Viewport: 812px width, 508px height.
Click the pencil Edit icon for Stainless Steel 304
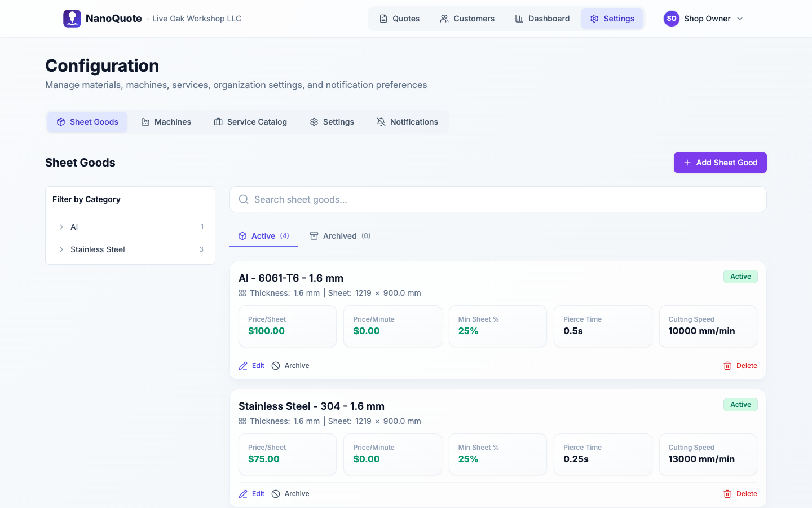click(243, 494)
